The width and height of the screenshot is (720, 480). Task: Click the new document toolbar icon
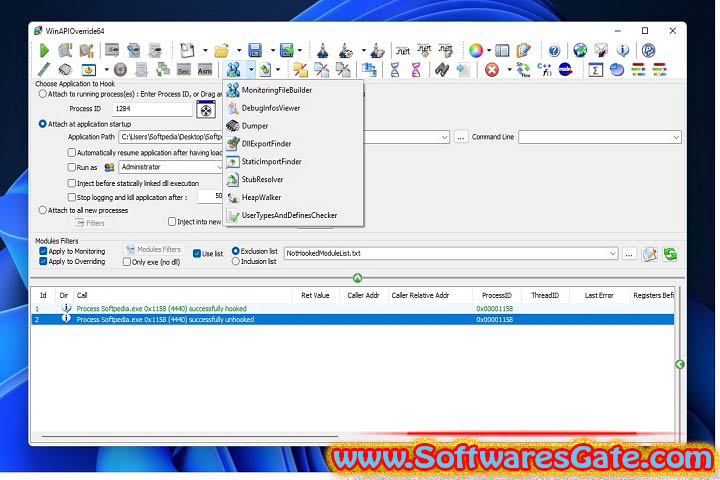[x=187, y=51]
